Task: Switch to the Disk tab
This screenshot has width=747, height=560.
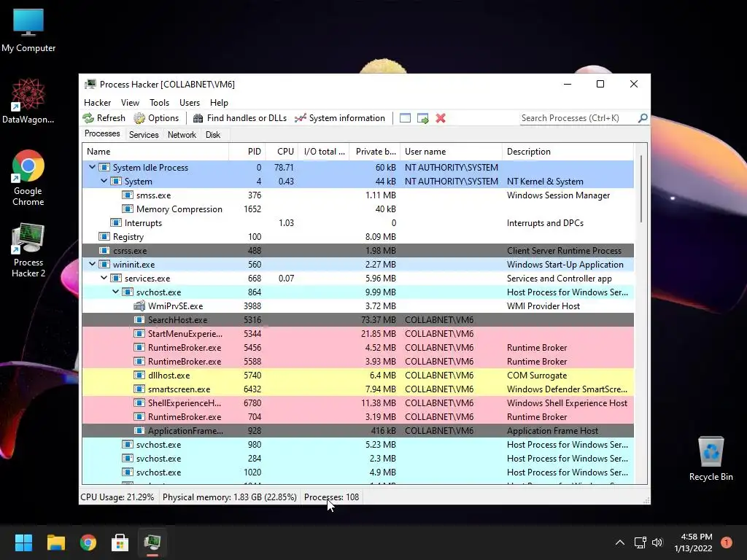Action: (x=213, y=135)
